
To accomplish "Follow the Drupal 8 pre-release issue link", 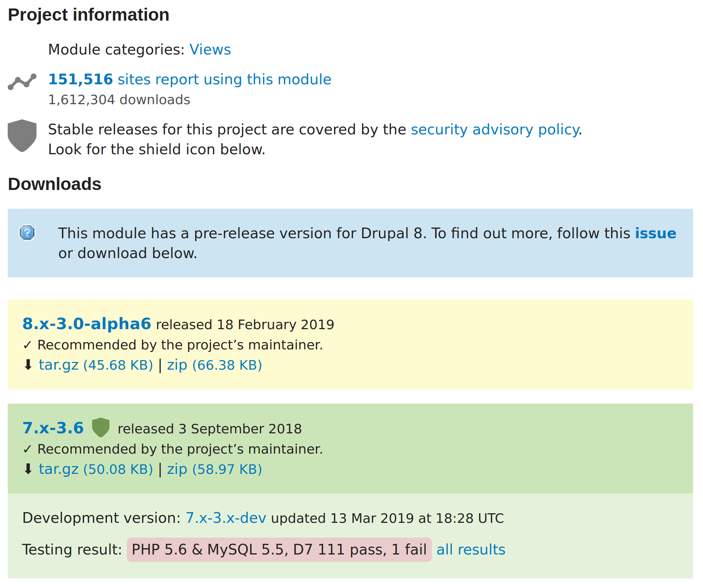I will click(x=655, y=233).
